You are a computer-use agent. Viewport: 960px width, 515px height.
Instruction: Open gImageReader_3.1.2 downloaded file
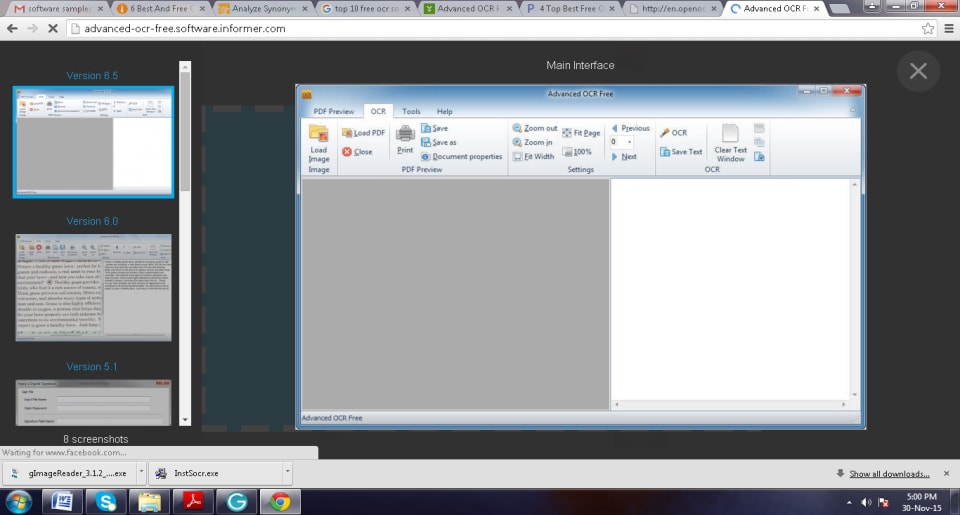click(x=70, y=473)
